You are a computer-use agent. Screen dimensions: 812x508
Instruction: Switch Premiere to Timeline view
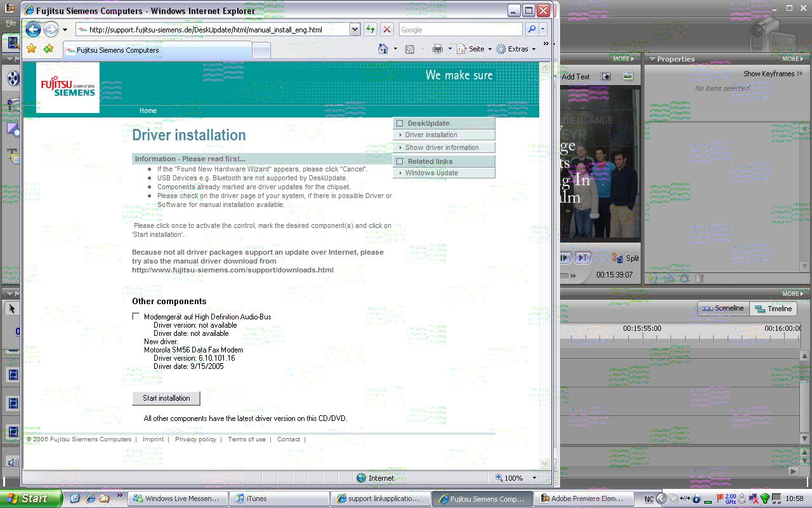[773, 309]
